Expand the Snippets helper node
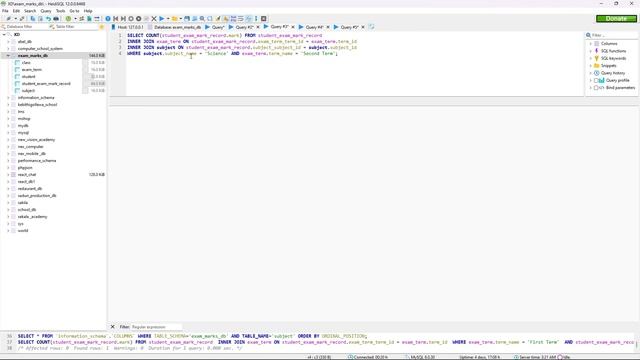The image size is (640, 360). point(591,66)
